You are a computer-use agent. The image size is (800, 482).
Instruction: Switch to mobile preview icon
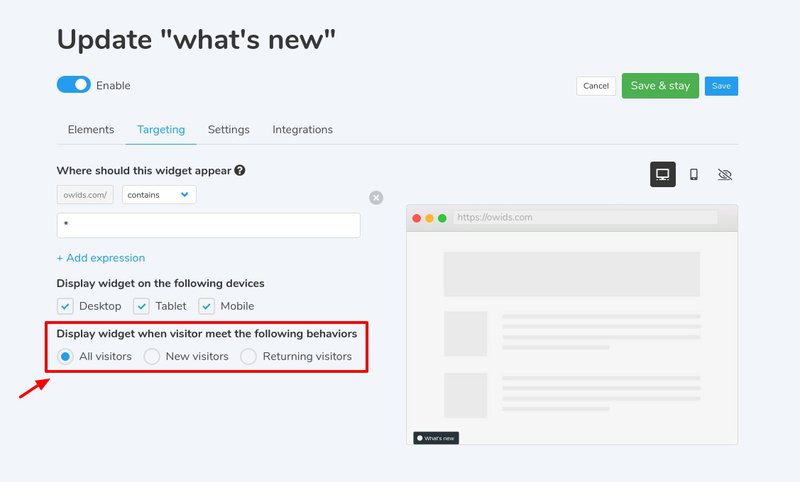(694, 174)
